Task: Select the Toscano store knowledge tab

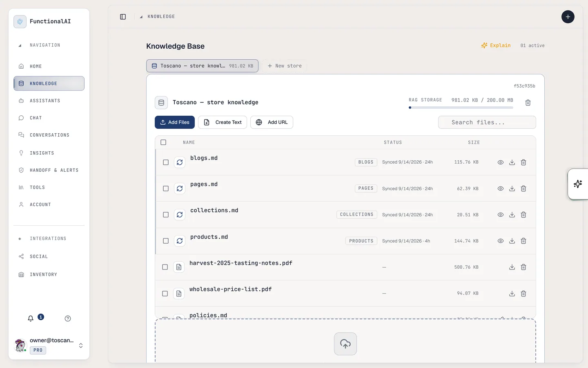Action: pyautogui.click(x=203, y=66)
